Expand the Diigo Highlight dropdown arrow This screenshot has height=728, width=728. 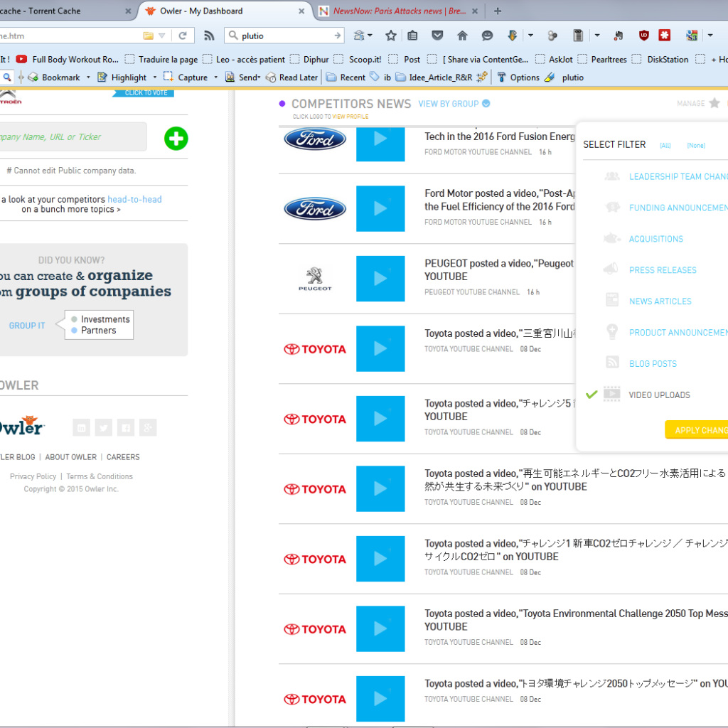(x=154, y=77)
